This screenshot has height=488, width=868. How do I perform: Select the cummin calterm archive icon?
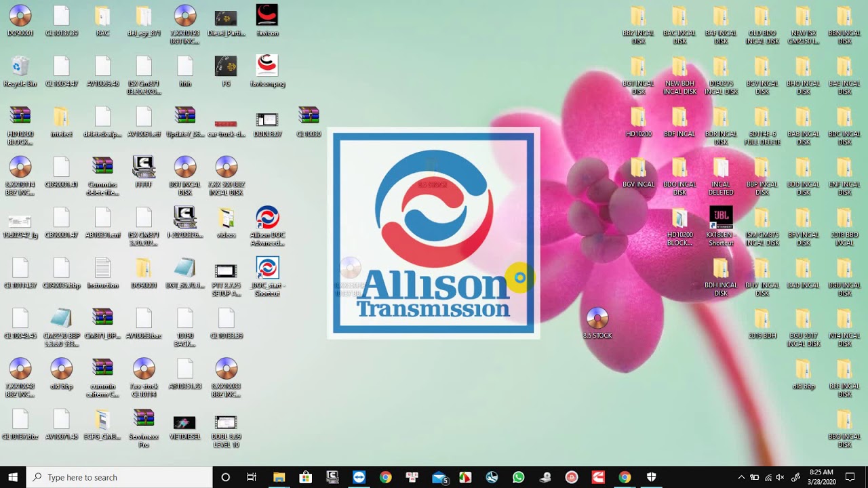coord(102,378)
